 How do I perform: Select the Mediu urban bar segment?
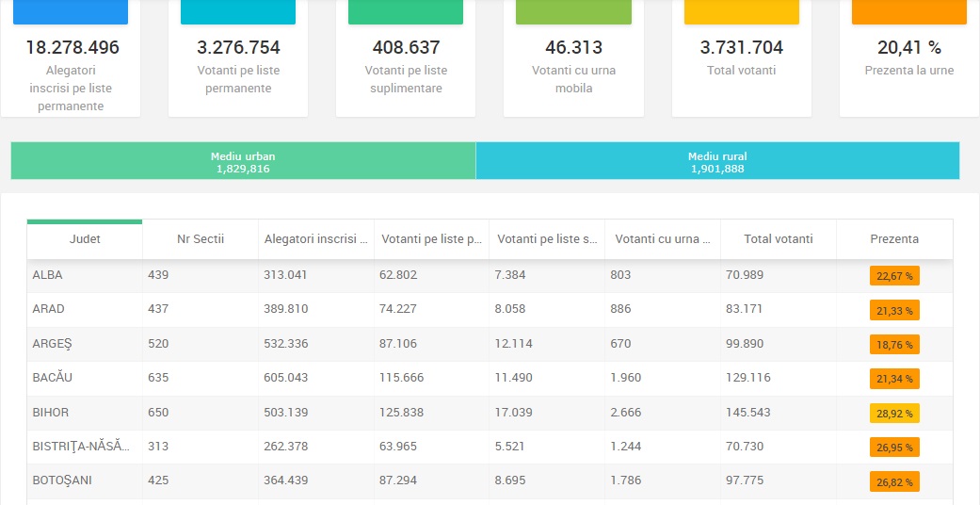pyautogui.click(x=243, y=161)
